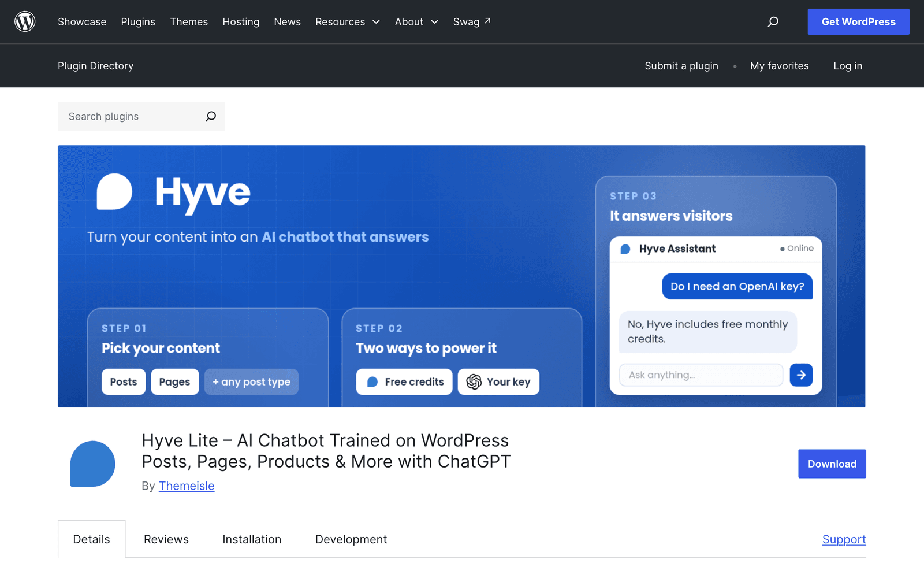This screenshot has width=924, height=578.
Task: Open the Showcase menu item
Action: (x=82, y=21)
